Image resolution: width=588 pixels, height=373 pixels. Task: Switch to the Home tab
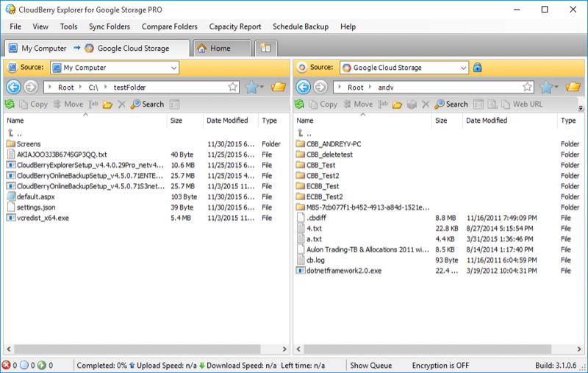coord(222,48)
